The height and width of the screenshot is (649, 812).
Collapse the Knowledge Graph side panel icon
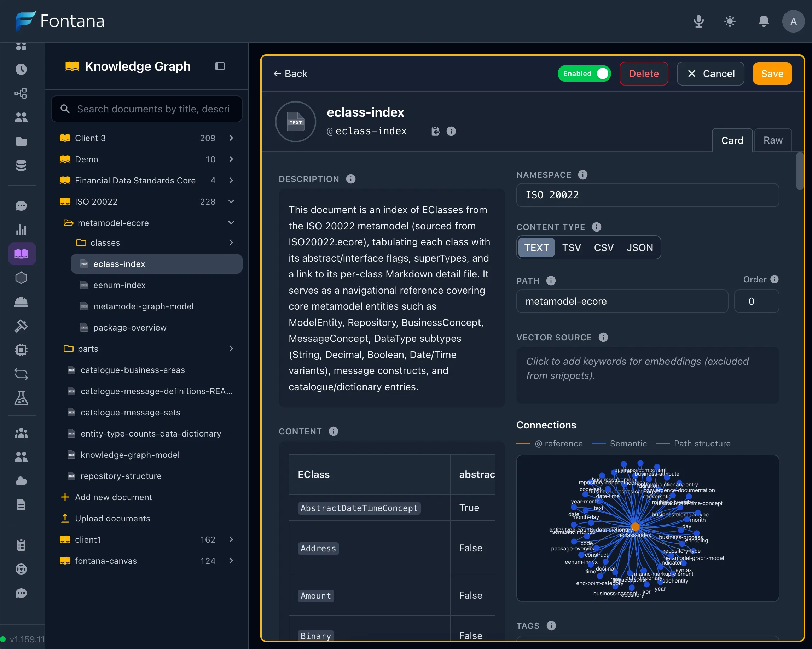pos(220,66)
